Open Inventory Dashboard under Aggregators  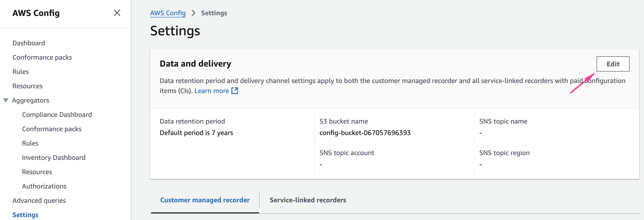(54, 158)
